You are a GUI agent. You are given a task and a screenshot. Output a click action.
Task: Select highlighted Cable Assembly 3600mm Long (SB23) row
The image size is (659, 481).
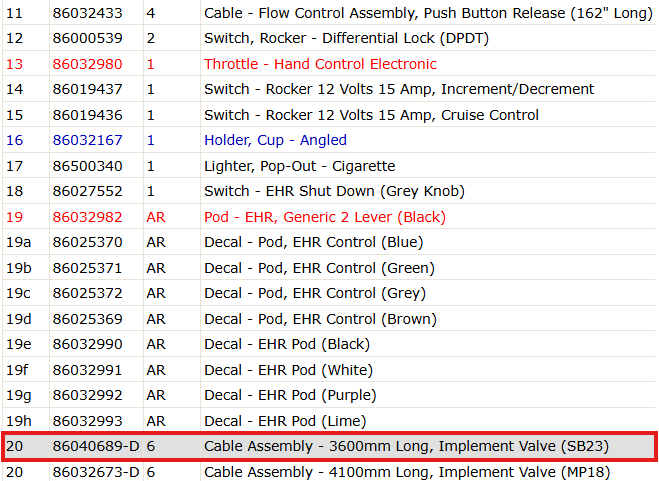point(329,446)
